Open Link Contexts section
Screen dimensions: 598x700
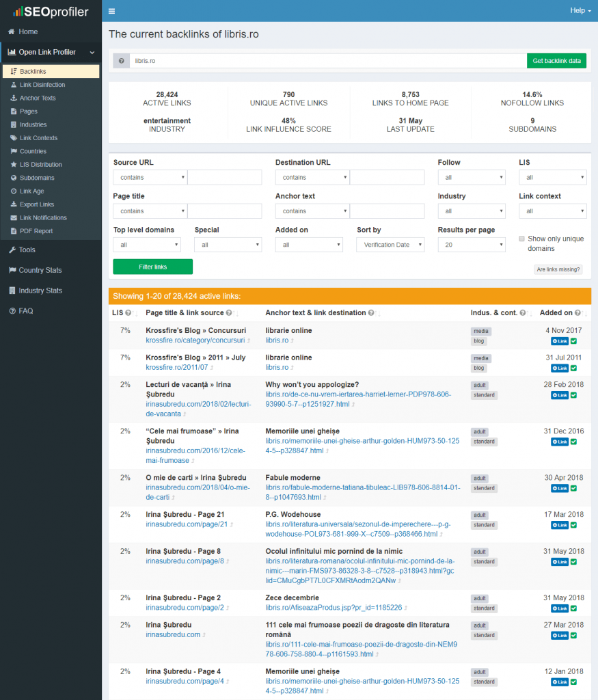tap(38, 138)
